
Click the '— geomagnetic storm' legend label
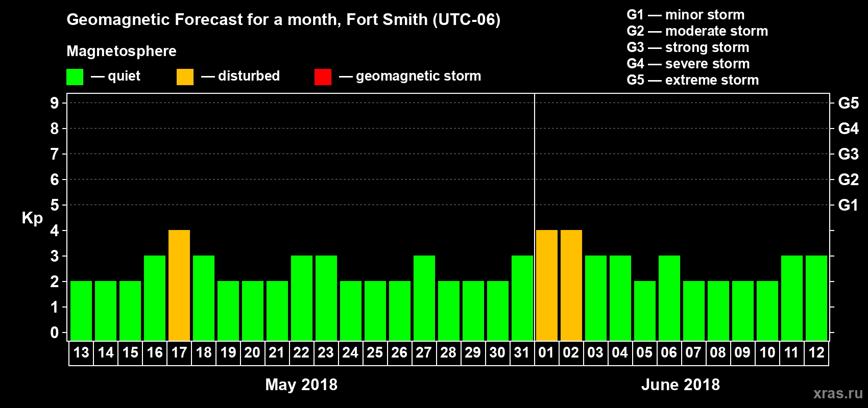pos(410,76)
